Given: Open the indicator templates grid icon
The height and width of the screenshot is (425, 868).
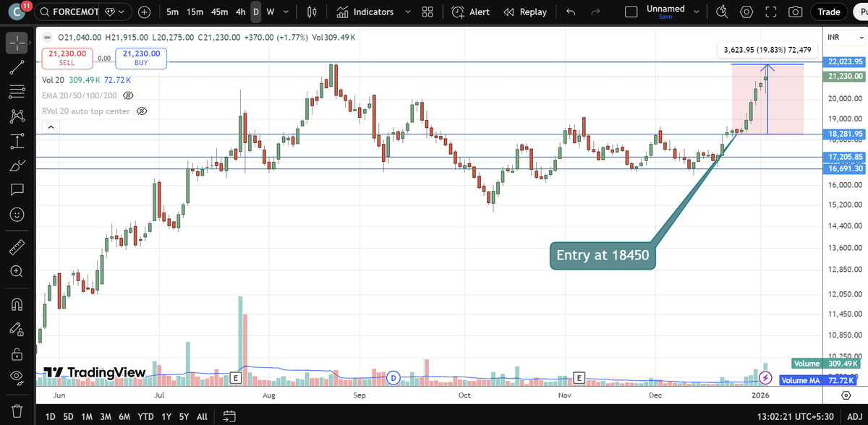Looking at the screenshot, I should (427, 12).
